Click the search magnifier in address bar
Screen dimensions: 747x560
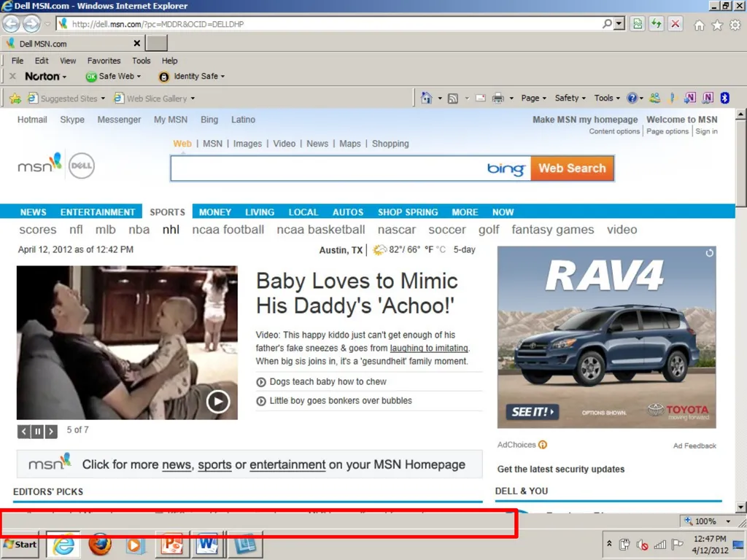coord(606,23)
